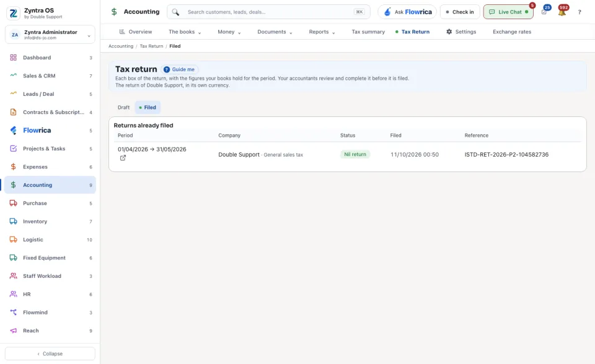Viewport: 595px width, 364px height.
Task: Open filed return external link icon
Action: [123, 158]
